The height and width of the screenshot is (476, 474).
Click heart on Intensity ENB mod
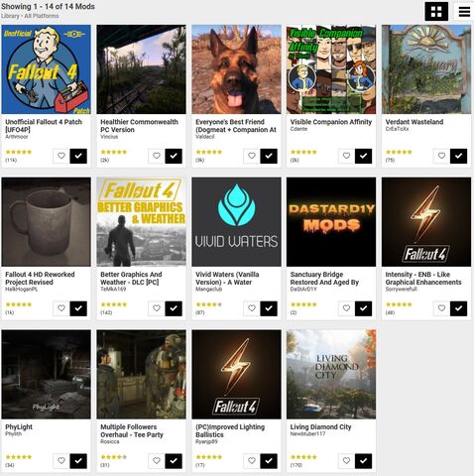click(441, 308)
